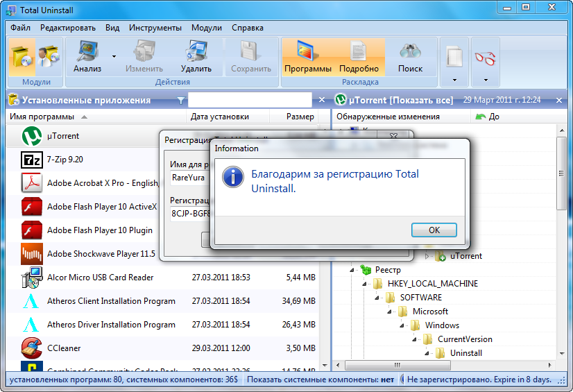Open the Файл menu
This screenshot has height=392, width=573.
[x=21, y=28]
